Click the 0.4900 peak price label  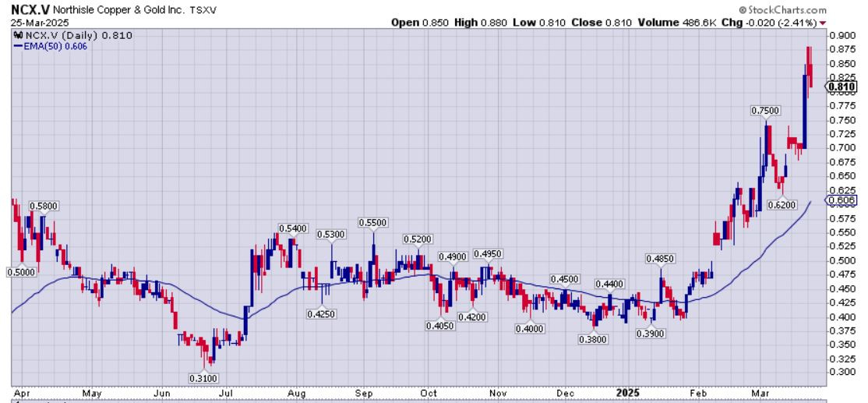[x=453, y=257]
